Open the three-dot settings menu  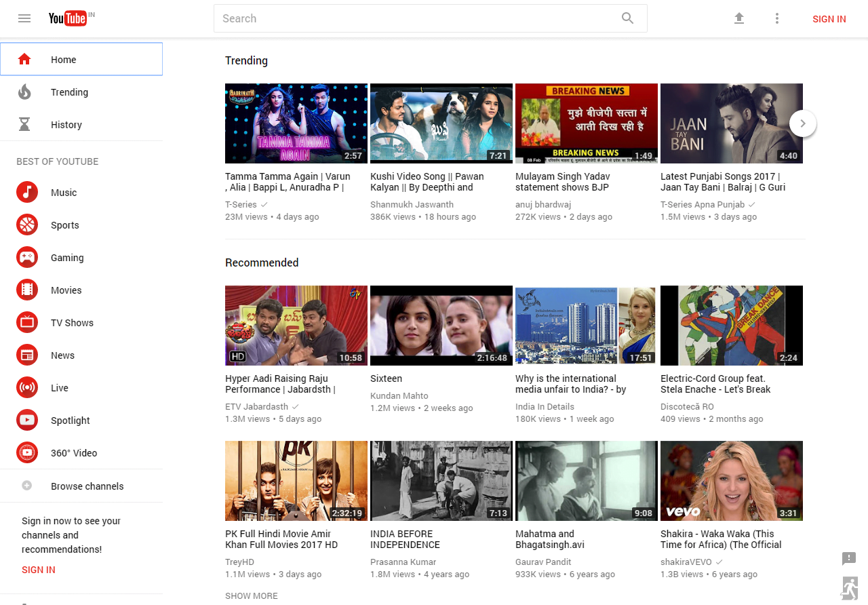[777, 18]
